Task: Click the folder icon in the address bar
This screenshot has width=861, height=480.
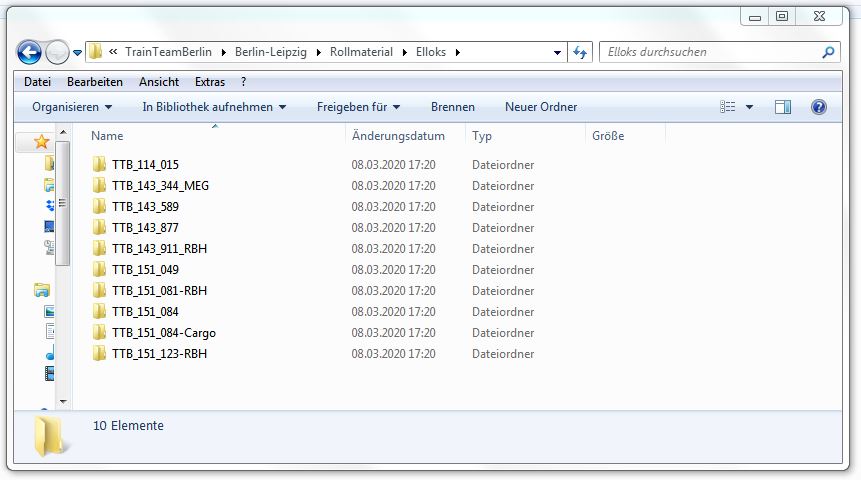Action: [96, 52]
